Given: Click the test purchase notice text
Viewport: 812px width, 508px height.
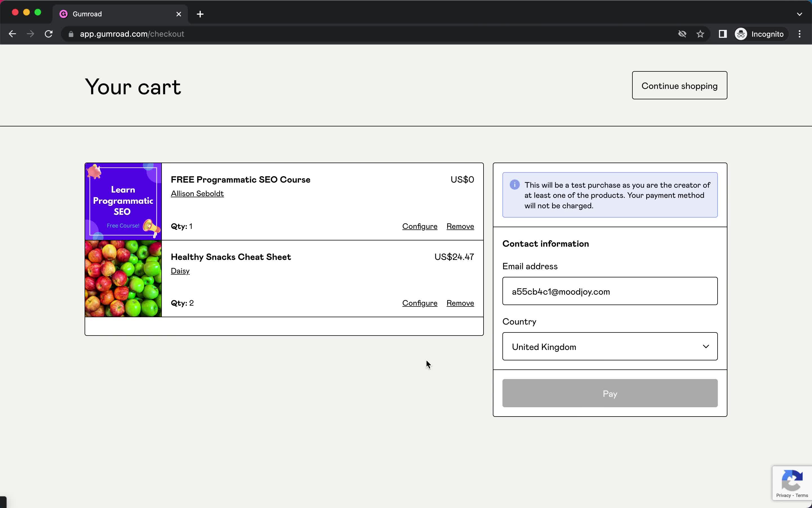Looking at the screenshot, I should click(617, 195).
